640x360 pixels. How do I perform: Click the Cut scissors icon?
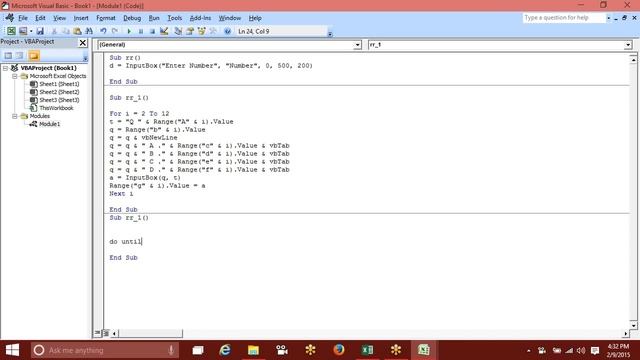click(x=54, y=31)
